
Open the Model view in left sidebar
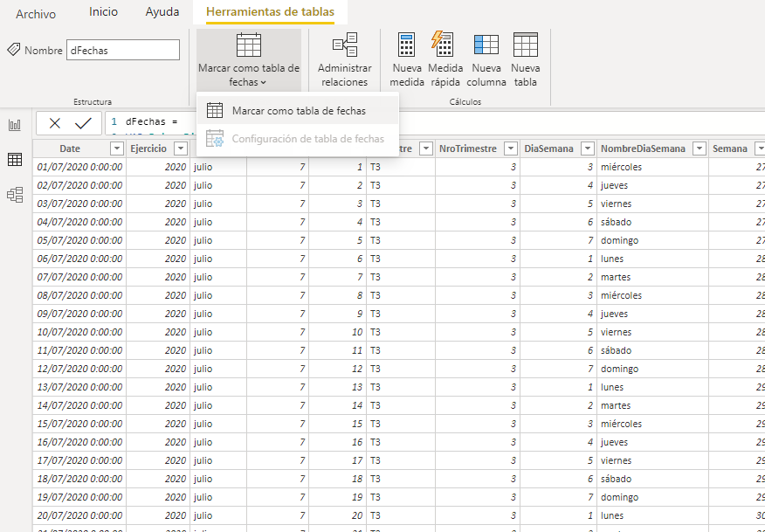pos(15,195)
